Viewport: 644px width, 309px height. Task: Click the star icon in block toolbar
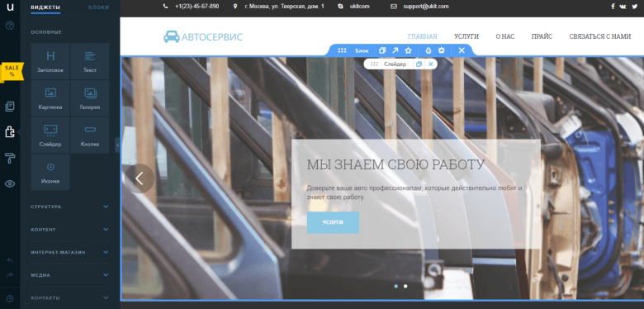point(408,50)
